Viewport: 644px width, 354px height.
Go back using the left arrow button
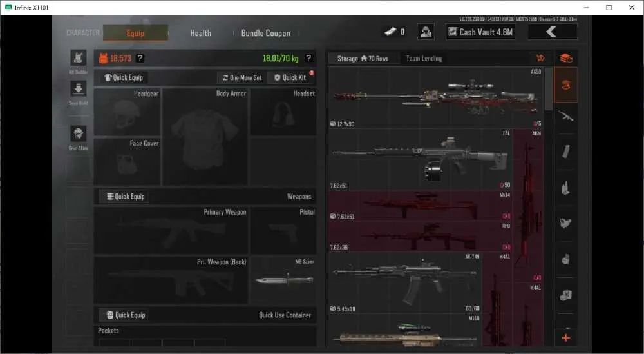pyautogui.click(x=553, y=32)
